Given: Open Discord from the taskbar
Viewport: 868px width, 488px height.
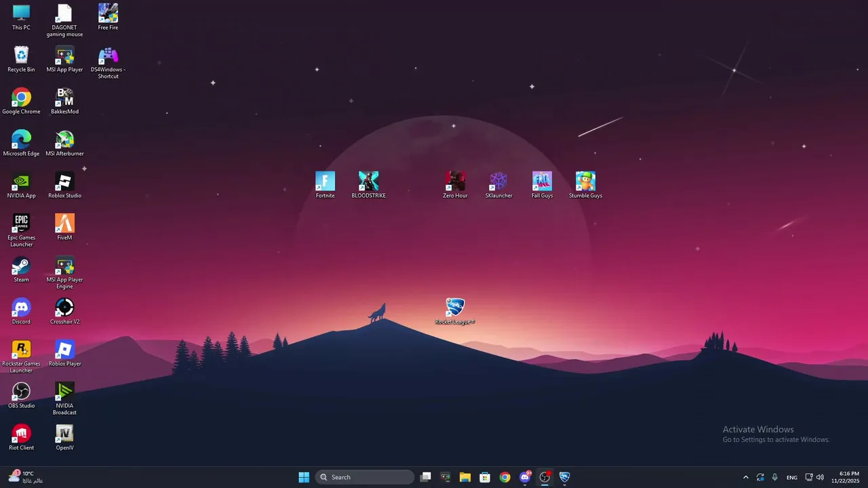Looking at the screenshot, I should [x=525, y=477].
